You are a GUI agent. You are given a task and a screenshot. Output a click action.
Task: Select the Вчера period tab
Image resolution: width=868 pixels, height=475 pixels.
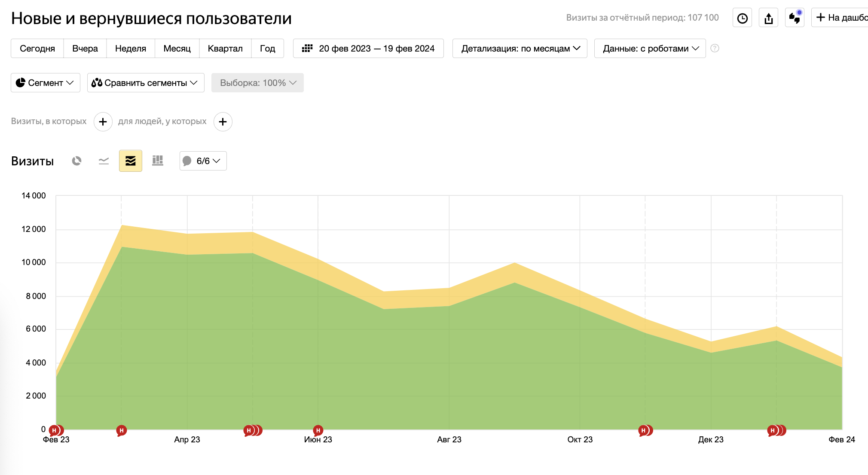[85, 48]
